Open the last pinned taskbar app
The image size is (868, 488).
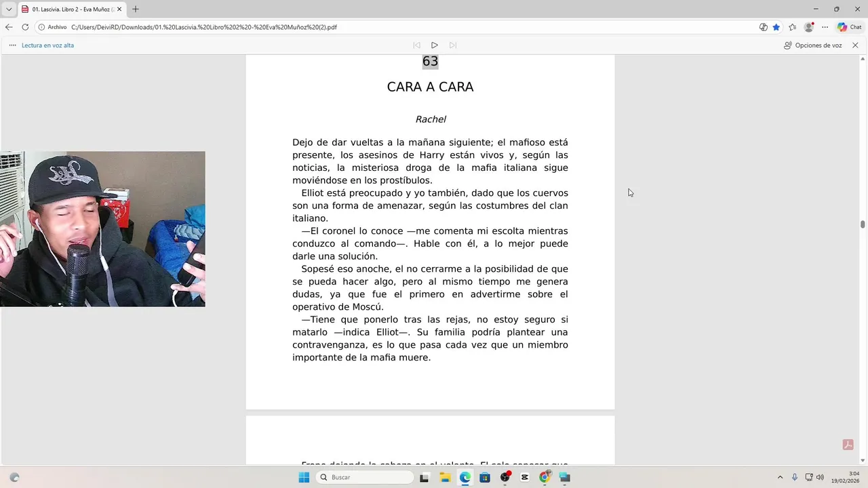[565, 477]
